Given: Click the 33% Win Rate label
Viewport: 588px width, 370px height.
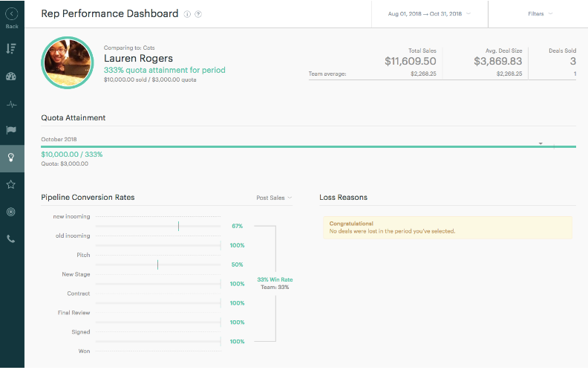Looking at the screenshot, I should [x=275, y=280].
